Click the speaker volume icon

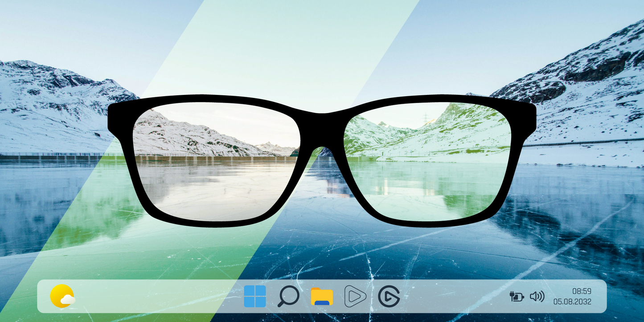(537, 296)
